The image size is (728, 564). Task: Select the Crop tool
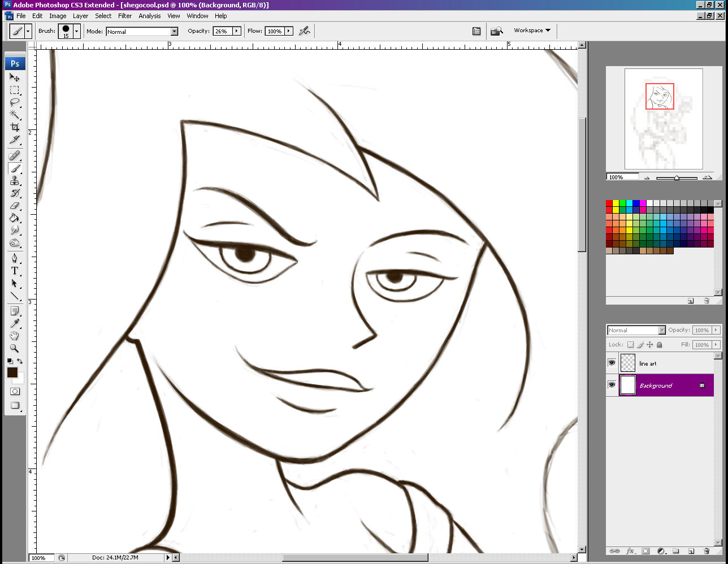15,127
